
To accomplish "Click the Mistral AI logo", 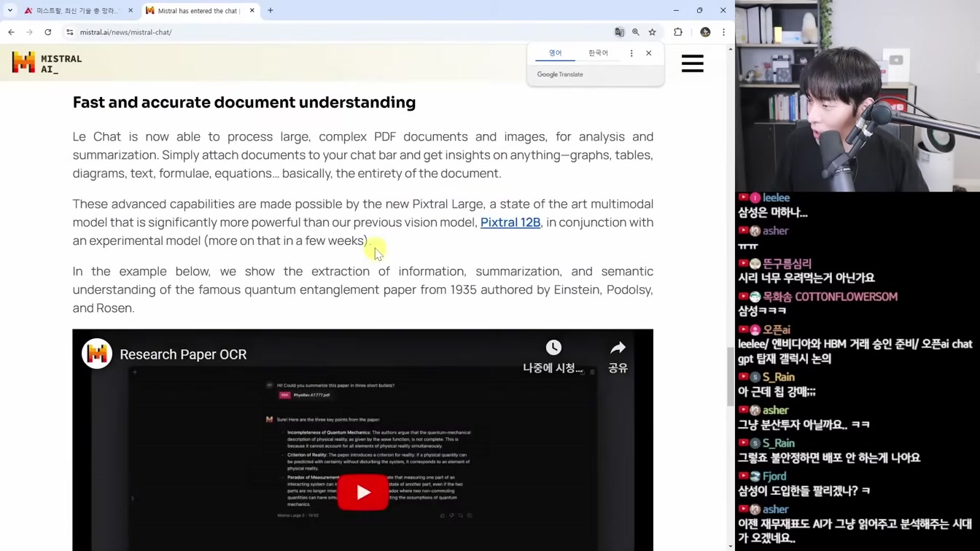I will (47, 63).
